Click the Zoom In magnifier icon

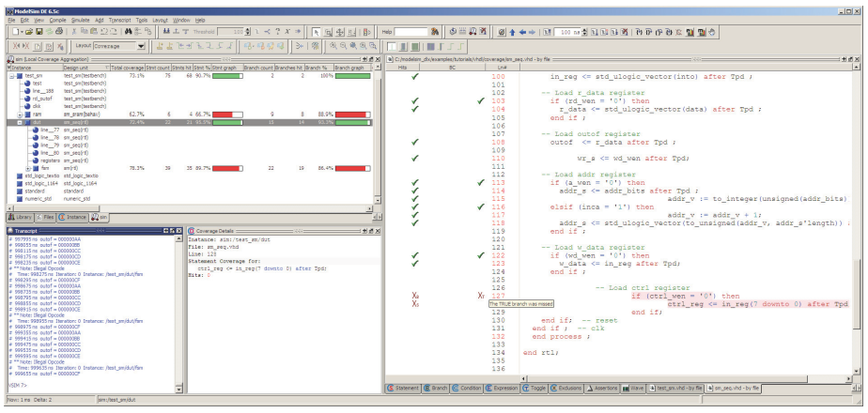pyautogui.click(x=333, y=46)
